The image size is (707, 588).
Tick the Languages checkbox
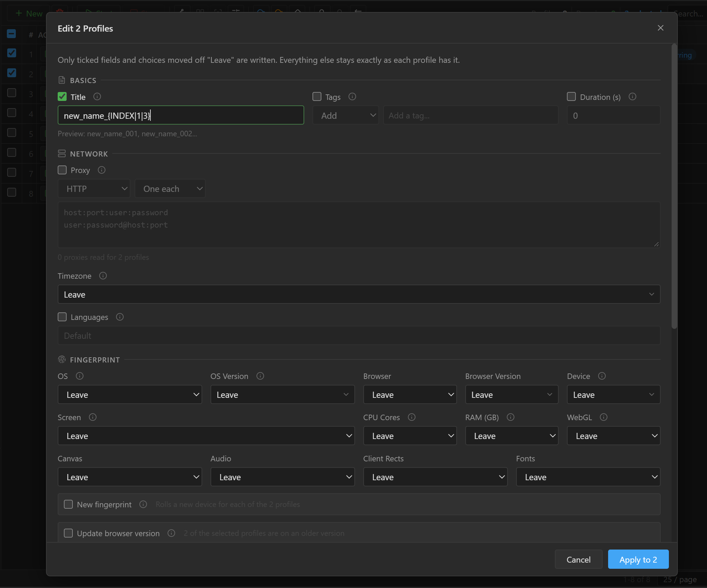pyautogui.click(x=62, y=317)
